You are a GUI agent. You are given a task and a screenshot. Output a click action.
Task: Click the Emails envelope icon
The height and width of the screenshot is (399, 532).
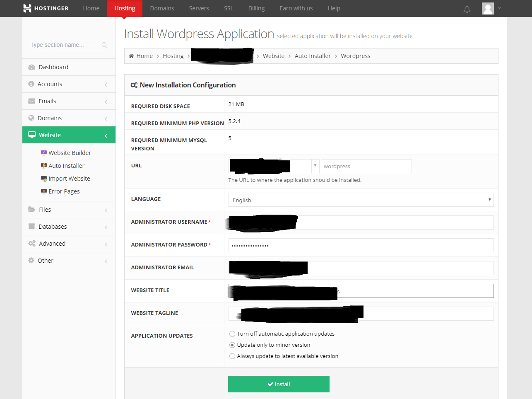click(31, 101)
